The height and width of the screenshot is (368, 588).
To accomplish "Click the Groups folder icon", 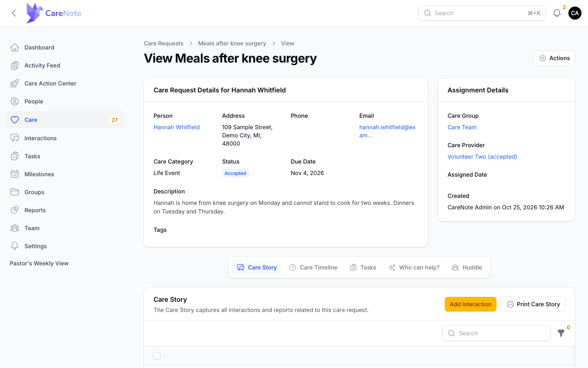I will [x=15, y=192].
